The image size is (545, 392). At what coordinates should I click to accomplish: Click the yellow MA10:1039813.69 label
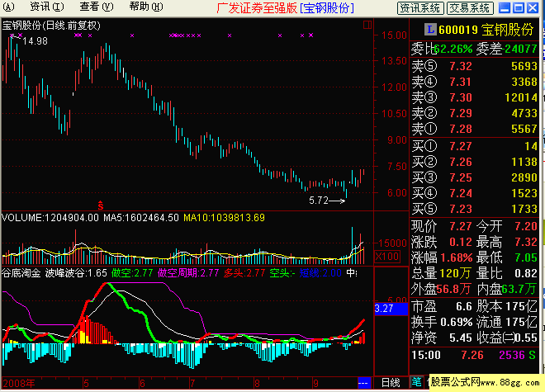coord(224,218)
